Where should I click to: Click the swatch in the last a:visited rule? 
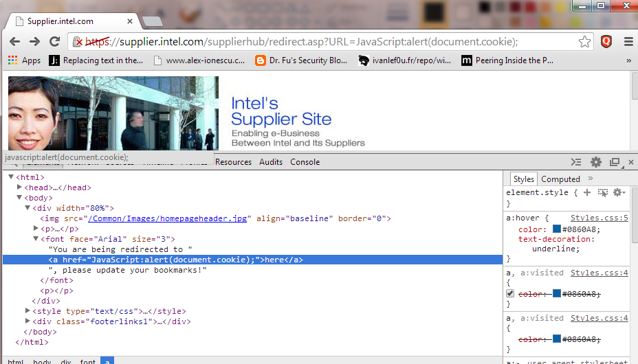(557, 339)
